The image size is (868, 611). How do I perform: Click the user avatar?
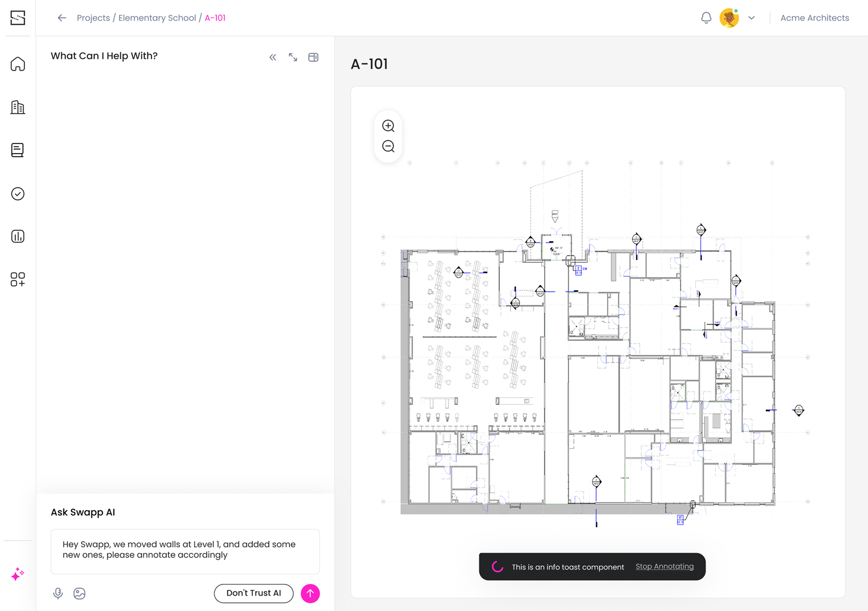coord(729,18)
